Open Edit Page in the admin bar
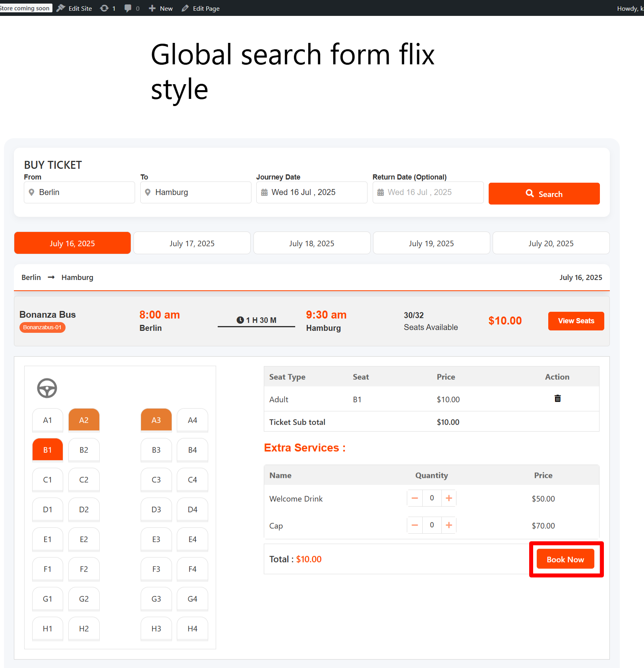The width and height of the screenshot is (644, 668). pyautogui.click(x=201, y=8)
